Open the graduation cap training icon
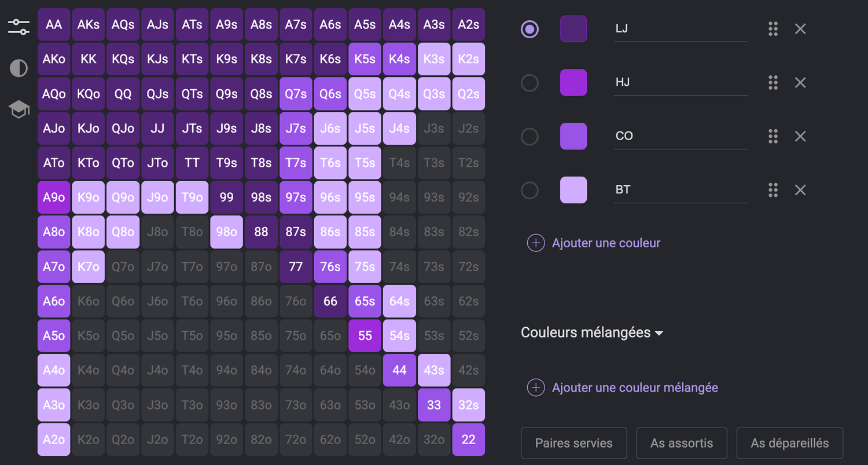Image resolution: width=868 pixels, height=465 pixels. [19, 109]
